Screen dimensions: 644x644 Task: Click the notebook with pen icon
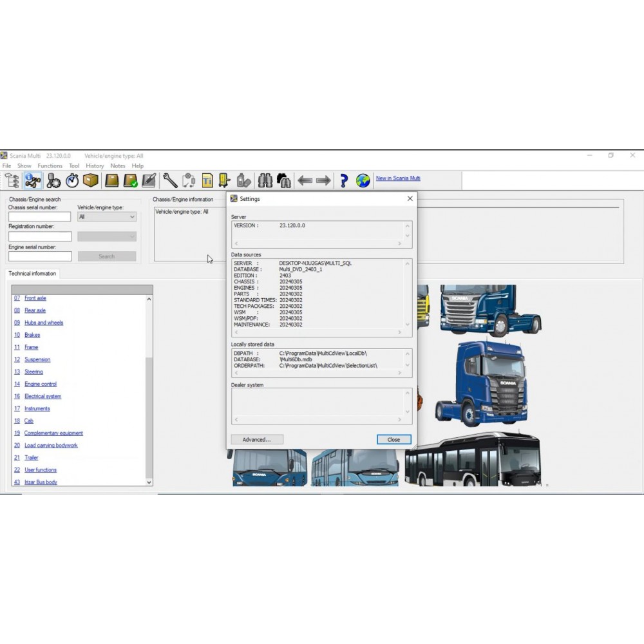[149, 180]
